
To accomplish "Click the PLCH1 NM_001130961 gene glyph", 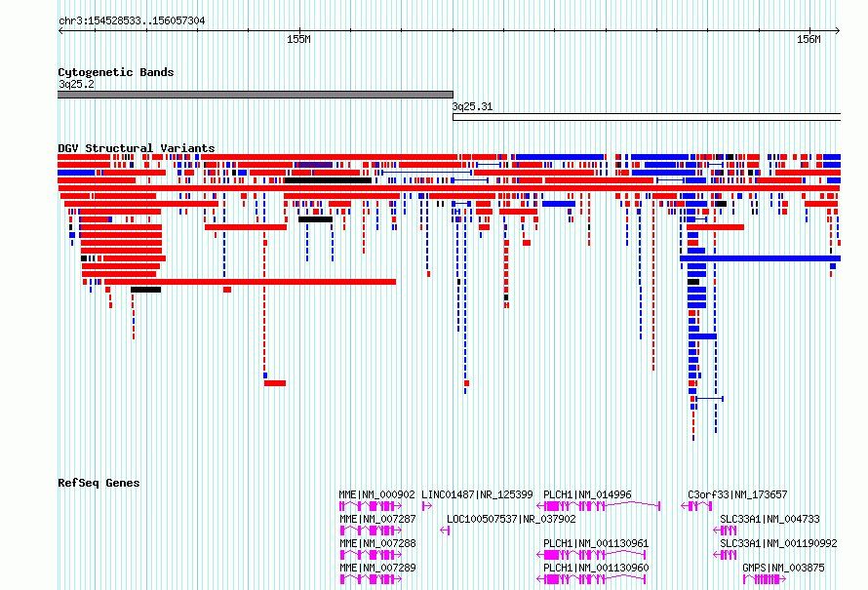I will (591, 555).
